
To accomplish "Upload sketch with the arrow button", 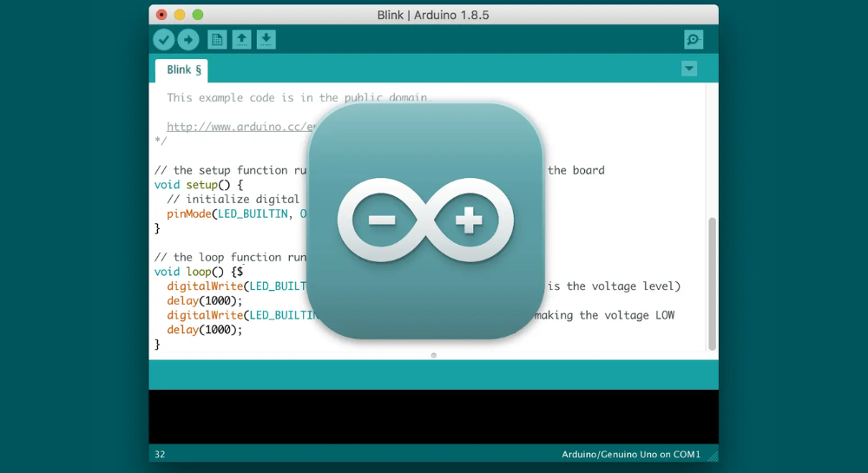I will pyautogui.click(x=188, y=40).
